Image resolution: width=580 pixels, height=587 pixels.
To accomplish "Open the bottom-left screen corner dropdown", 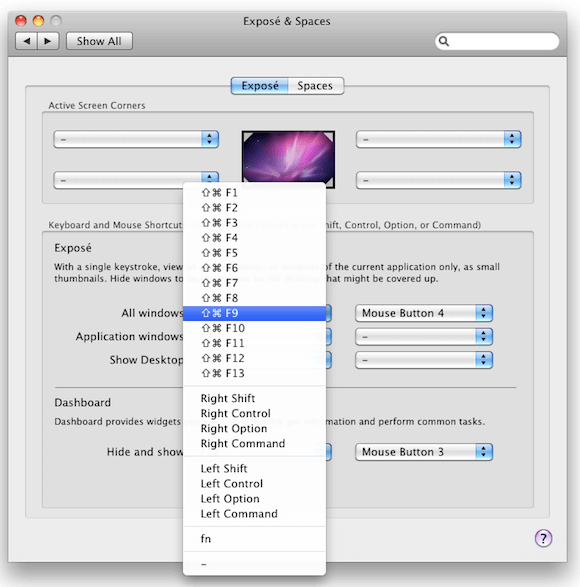I will coord(136,180).
